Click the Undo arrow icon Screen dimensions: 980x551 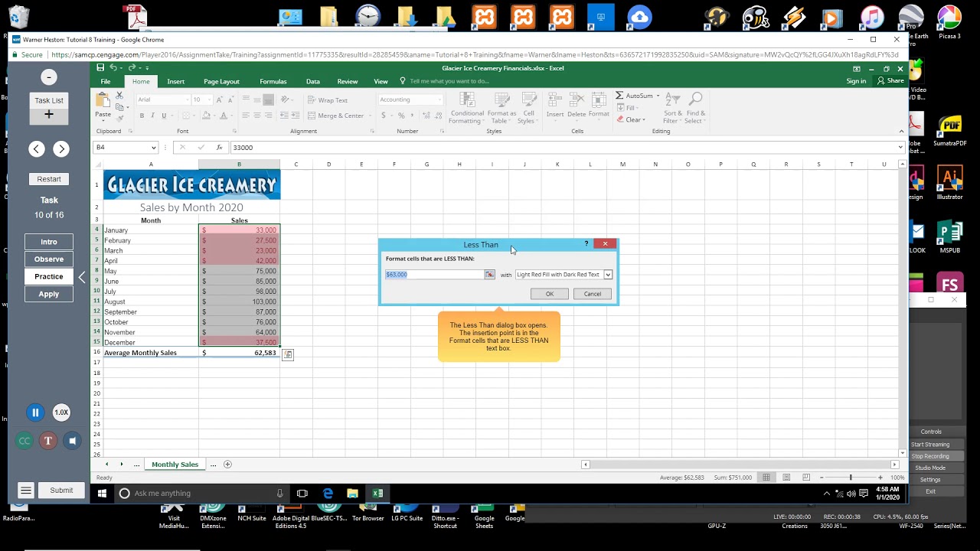pos(113,68)
